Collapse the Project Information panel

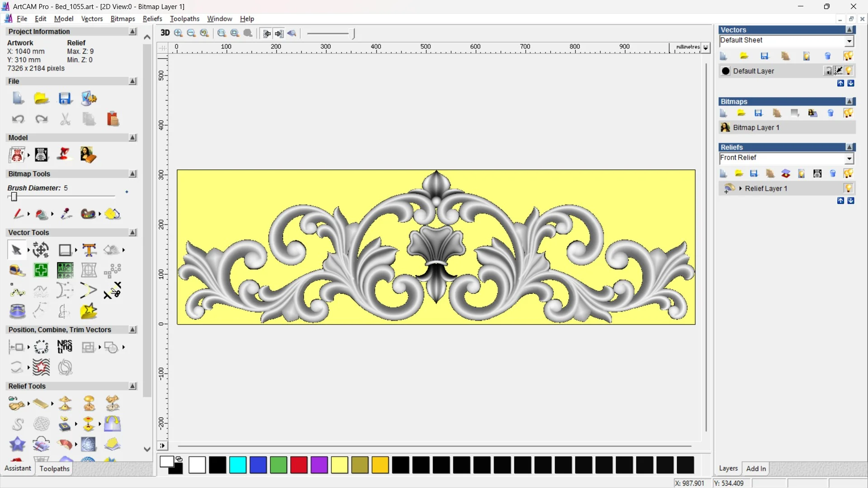132,32
